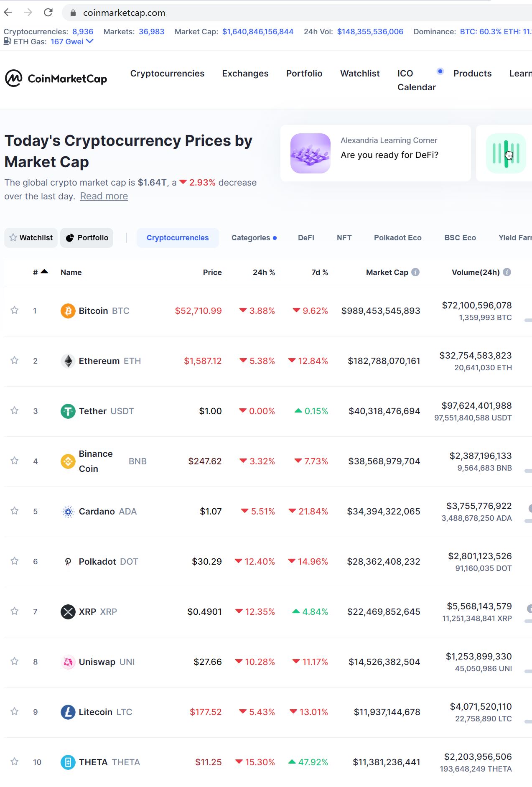Viewport: 532px width, 787px height.
Task: Open the Exchanges menu
Action: click(x=245, y=74)
